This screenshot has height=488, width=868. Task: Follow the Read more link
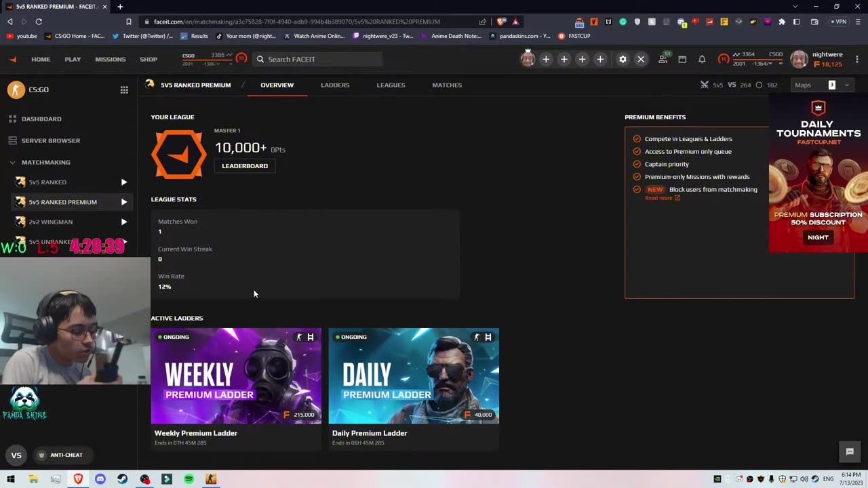tap(662, 198)
